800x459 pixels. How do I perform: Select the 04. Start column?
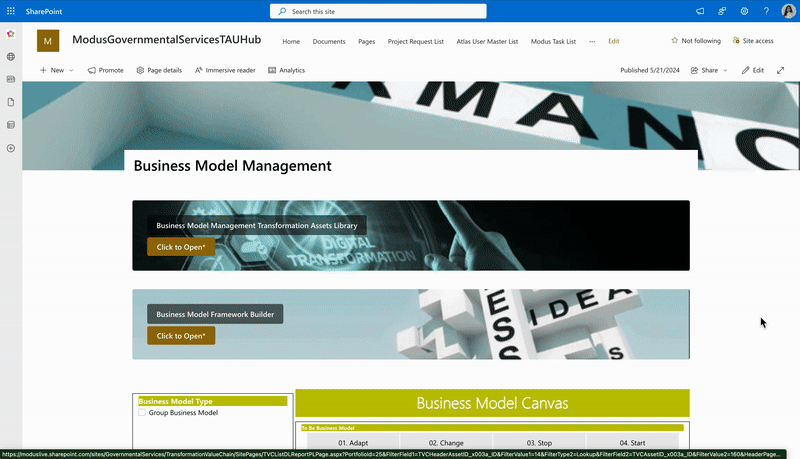[x=633, y=443]
